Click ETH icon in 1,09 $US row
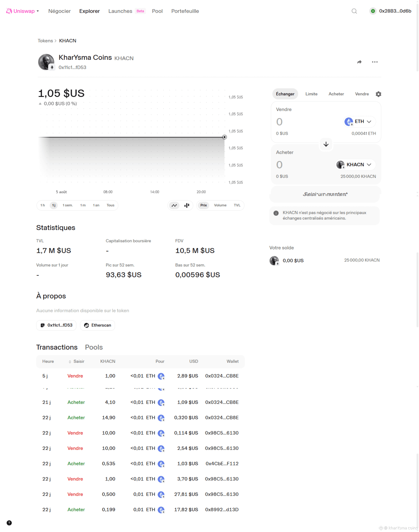The image size is (419, 532). click(x=161, y=402)
